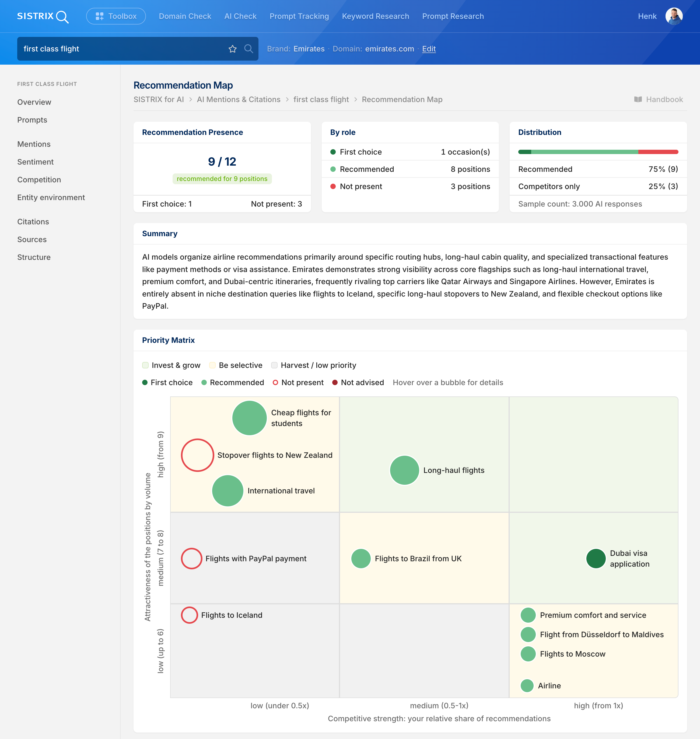Screen dimensions: 700x739
Task: Click the '3 positions' value in By role
Action: (x=470, y=187)
